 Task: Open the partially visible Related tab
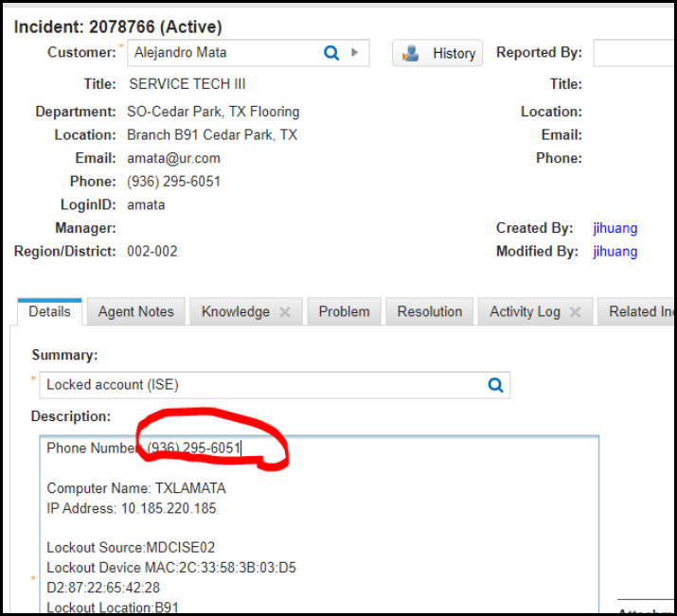(x=639, y=311)
